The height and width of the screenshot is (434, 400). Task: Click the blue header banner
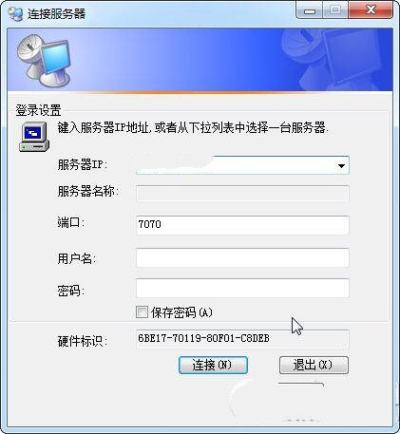coord(200,60)
